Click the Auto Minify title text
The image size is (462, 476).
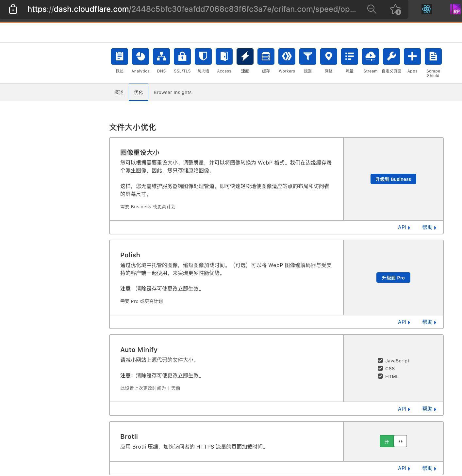pos(139,350)
